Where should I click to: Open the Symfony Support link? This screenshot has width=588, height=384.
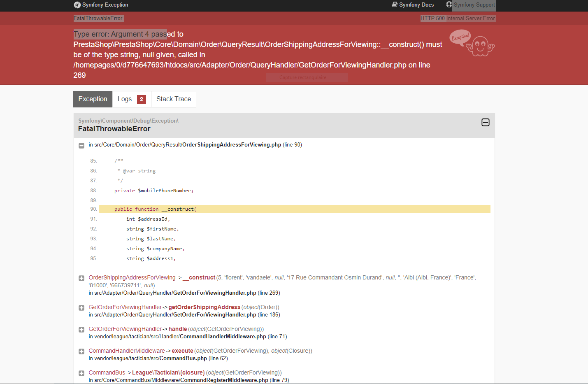(x=471, y=5)
